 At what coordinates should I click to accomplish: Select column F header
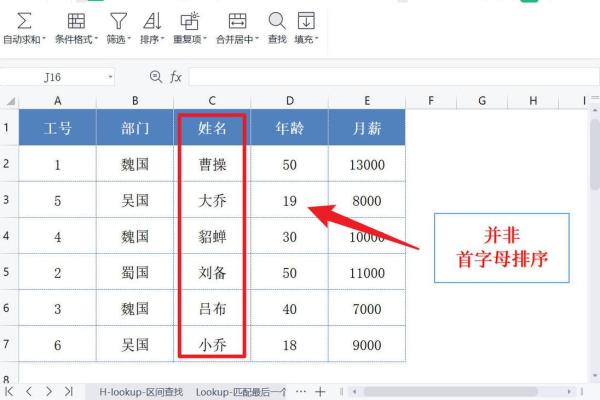tap(431, 101)
